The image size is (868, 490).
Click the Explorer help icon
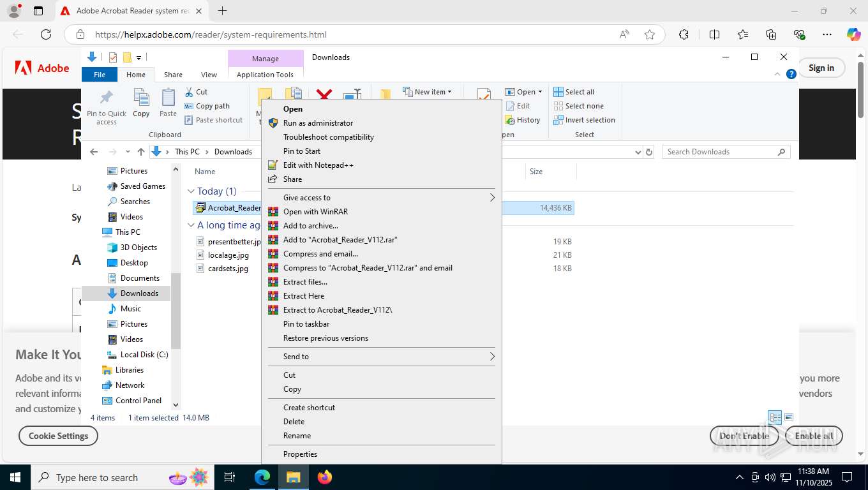click(791, 74)
